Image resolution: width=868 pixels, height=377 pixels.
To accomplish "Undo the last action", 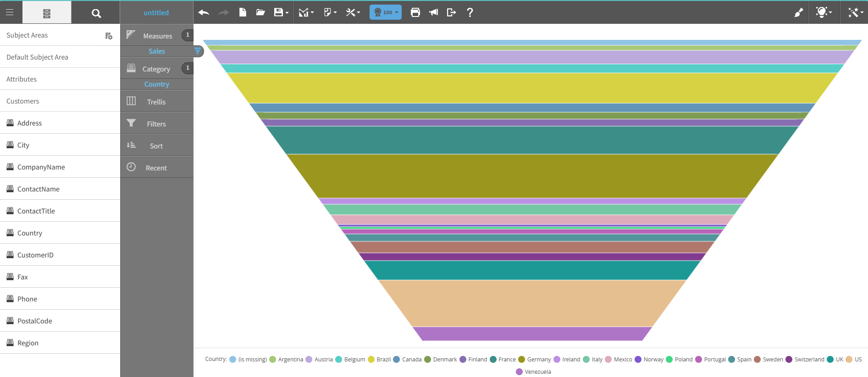I will point(204,12).
